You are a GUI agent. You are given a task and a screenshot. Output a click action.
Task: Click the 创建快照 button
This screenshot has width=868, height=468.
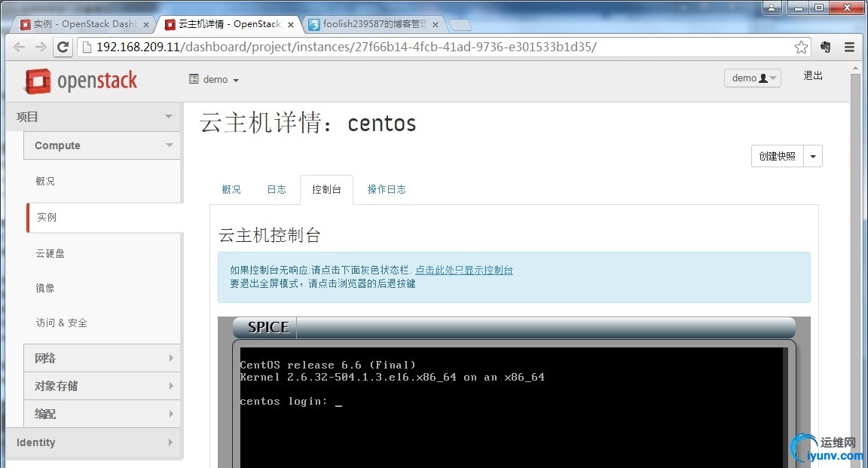778,156
